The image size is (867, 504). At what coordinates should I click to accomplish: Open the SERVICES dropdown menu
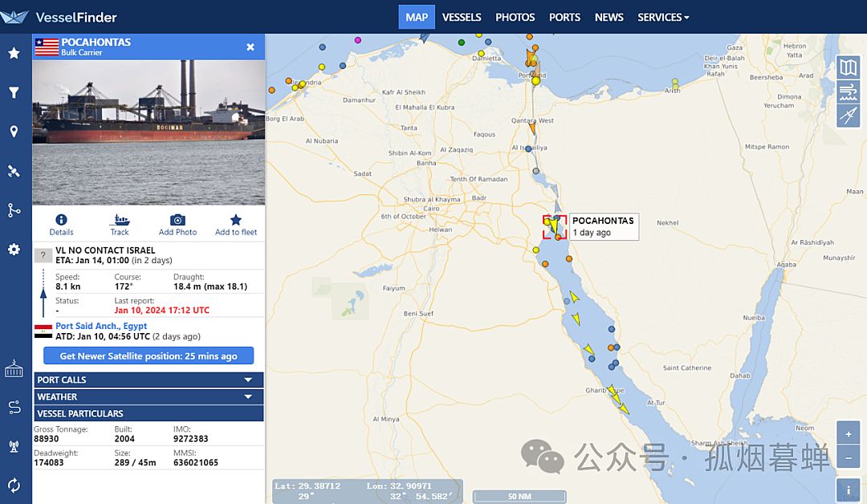coord(663,17)
